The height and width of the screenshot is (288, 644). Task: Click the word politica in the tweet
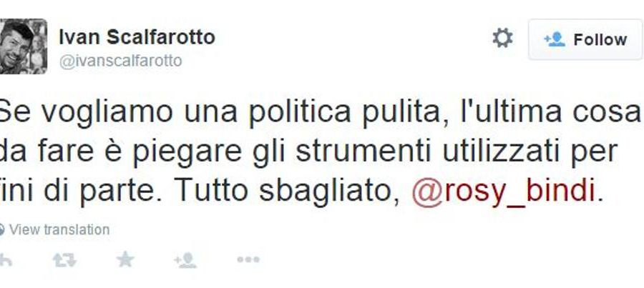point(299,111)
